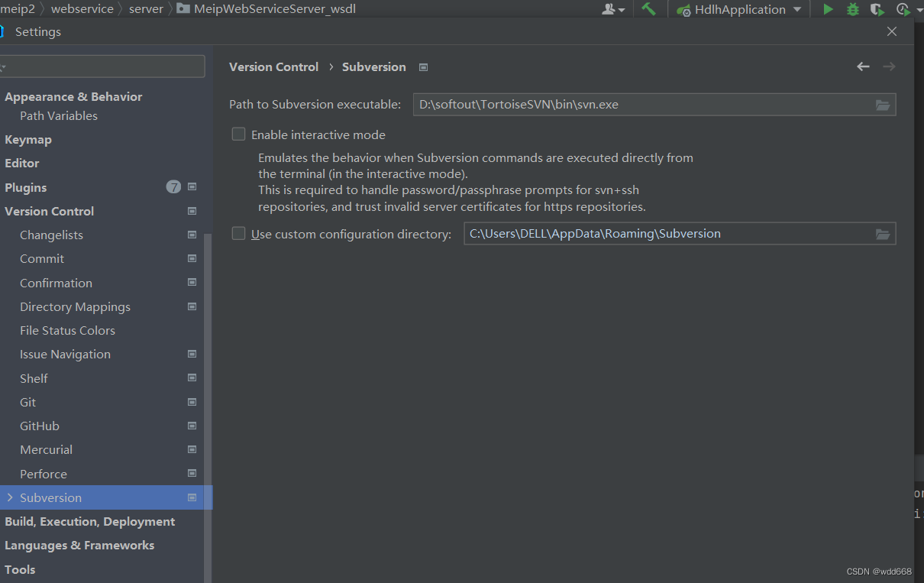924x583 pixels.
Task: Click project-level icon on Directory Mappings row
Action: (x=192, y=306)
